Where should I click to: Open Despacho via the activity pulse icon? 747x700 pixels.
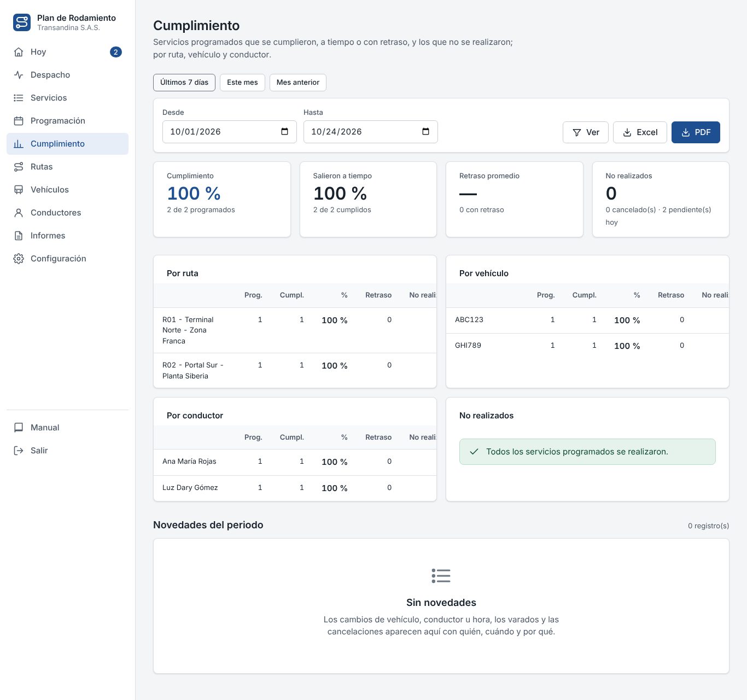point(19,75)
